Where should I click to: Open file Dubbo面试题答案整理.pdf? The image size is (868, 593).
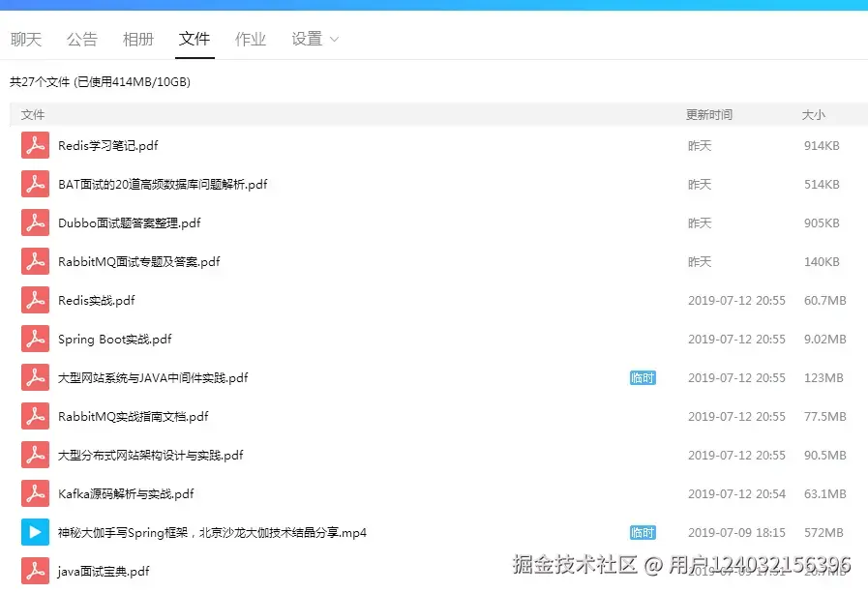(130, 222)
